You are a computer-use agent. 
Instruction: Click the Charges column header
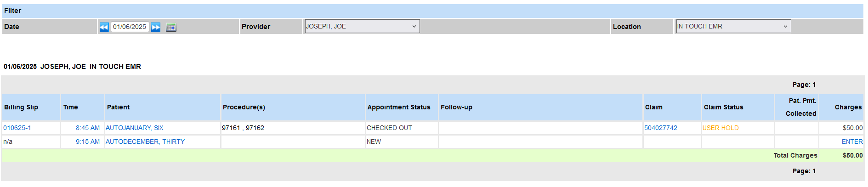[848, 107]
